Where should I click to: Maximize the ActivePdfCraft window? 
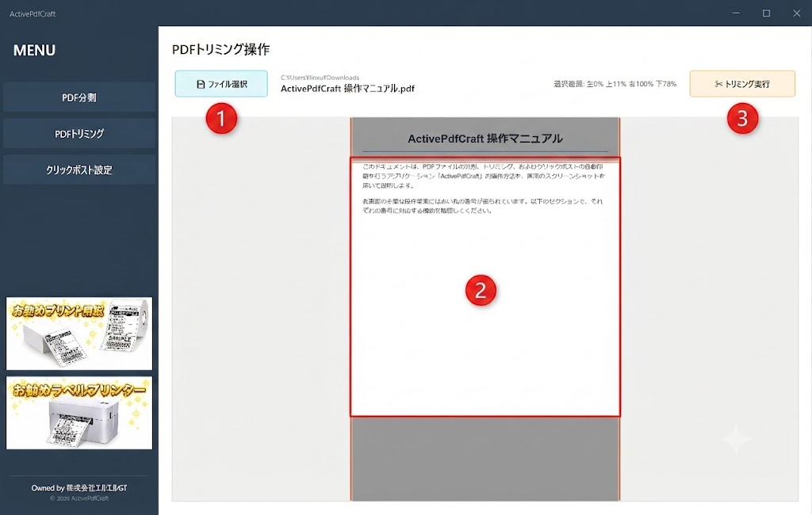point(767,13)
